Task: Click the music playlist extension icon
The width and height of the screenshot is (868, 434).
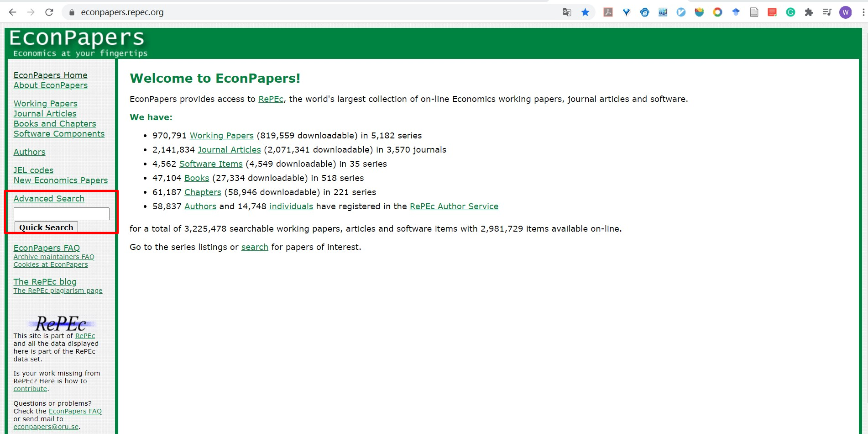Action: point(827,12)
